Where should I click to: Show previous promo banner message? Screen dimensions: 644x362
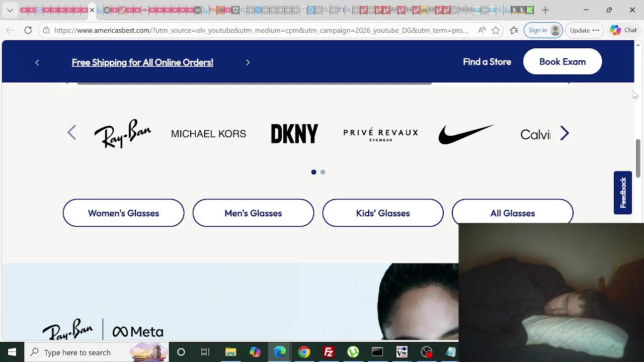pyautogui.click(x=37, y=62)
